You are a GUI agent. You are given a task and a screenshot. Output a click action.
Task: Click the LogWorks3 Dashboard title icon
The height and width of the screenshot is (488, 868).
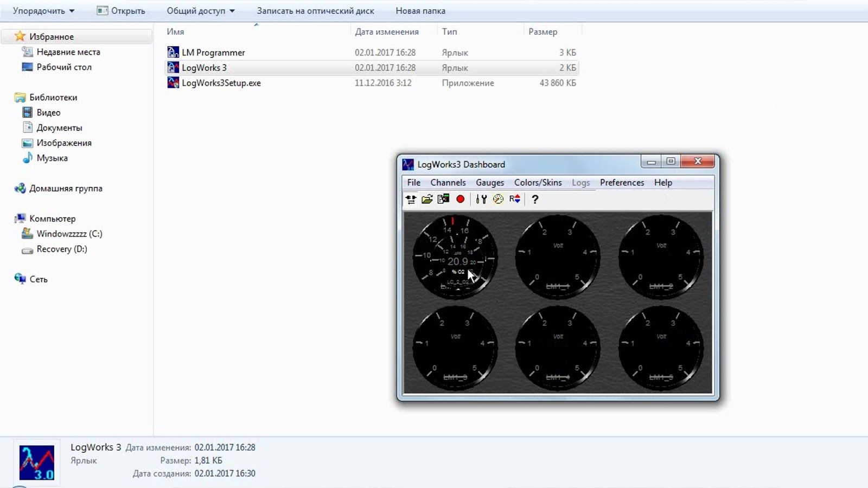pos(408,164)
